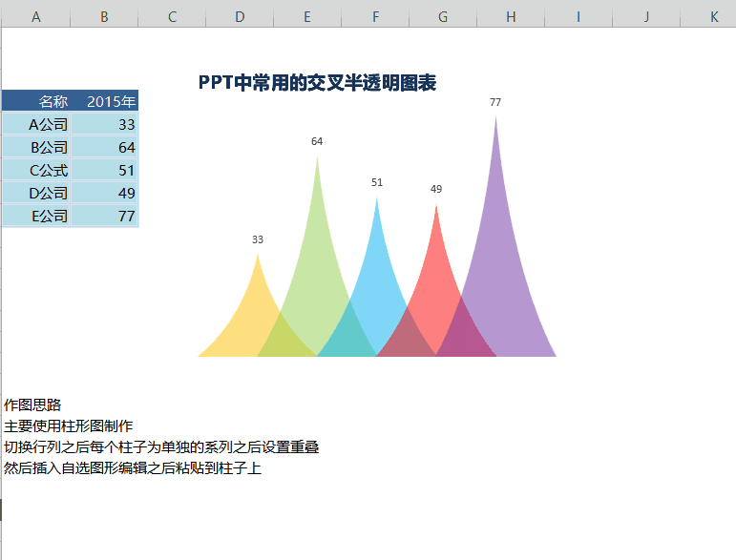This screenshot has width=736, height=560.
Task: Click the chart title text
Action: 317,84
